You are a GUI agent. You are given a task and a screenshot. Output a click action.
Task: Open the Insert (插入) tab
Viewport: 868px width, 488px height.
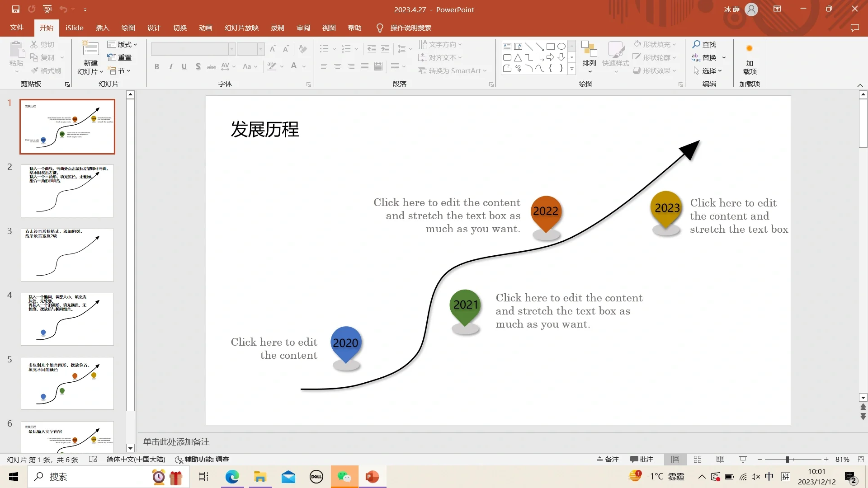[102, 28]
